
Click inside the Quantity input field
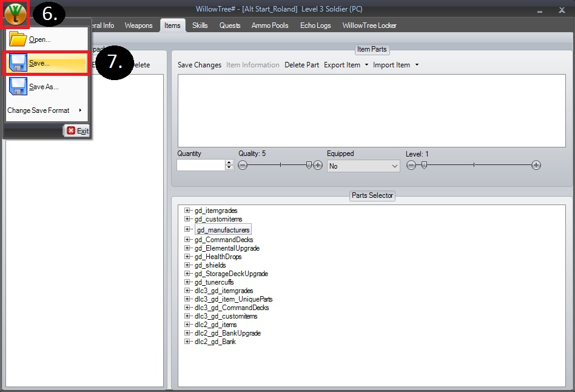[x=201, y=165]
